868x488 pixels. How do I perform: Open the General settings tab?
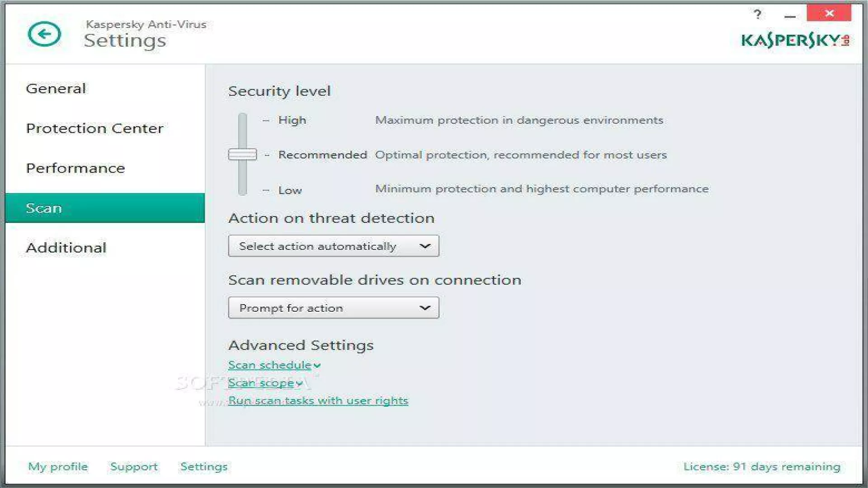coord(56,89)
